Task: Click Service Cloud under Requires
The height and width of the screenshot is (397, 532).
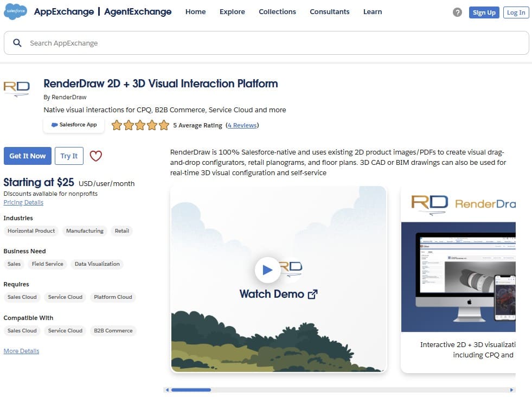Action: 65,297
